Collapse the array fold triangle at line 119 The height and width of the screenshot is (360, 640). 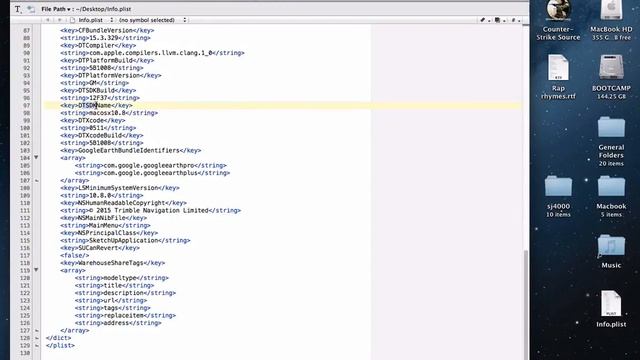click(36, 270)
